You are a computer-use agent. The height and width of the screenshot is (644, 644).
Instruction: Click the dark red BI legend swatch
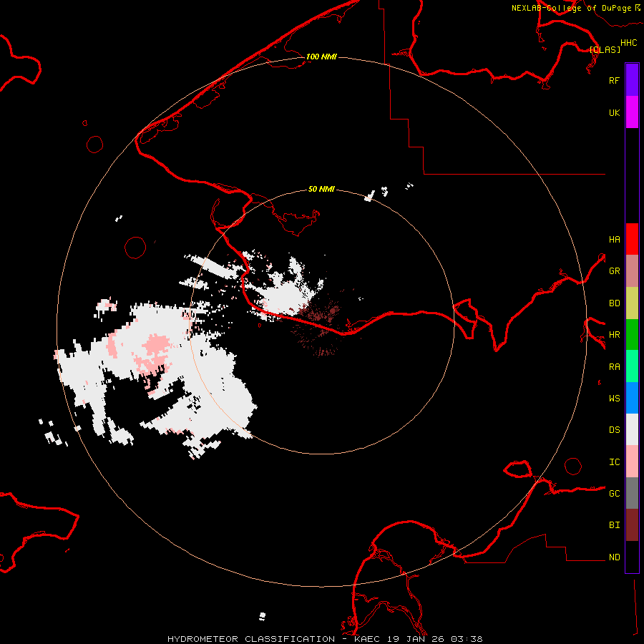pos(632,525)
